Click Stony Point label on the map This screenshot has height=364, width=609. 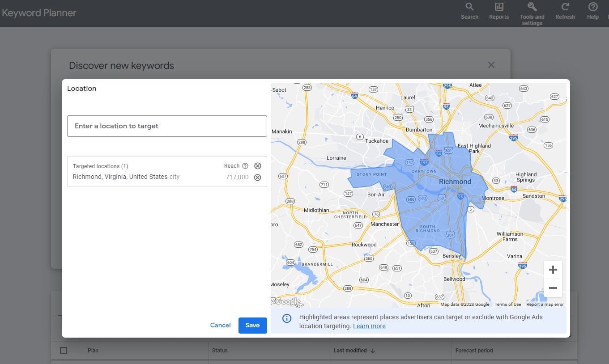[x=371, y=174]
